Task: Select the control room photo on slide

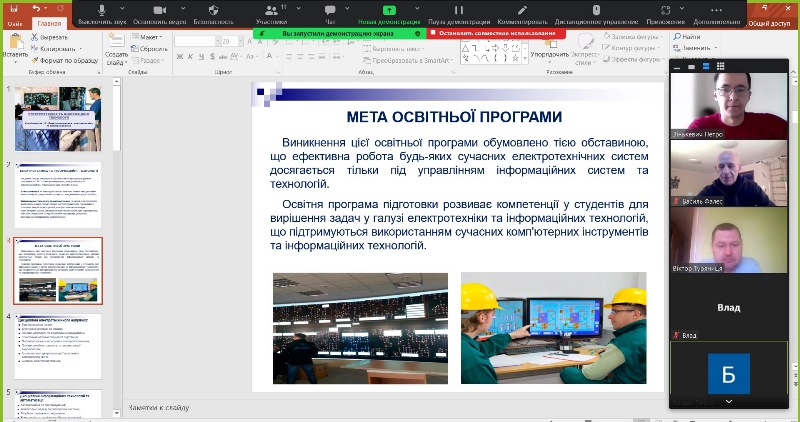Action: 360,328
